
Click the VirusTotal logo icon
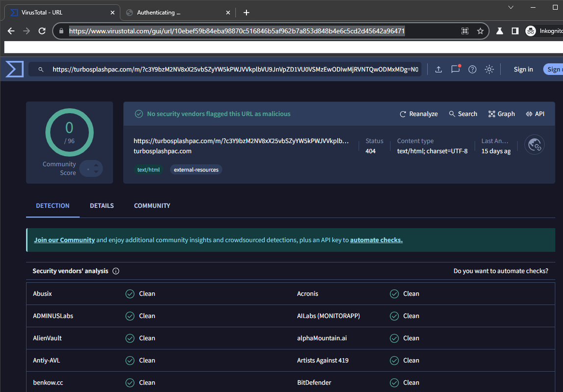pos(14,69)
